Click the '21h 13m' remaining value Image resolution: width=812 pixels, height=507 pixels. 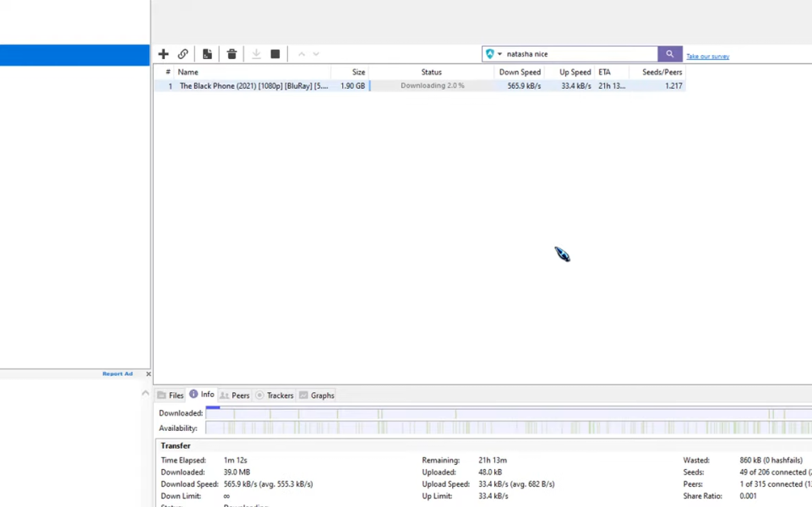[493, 460]
